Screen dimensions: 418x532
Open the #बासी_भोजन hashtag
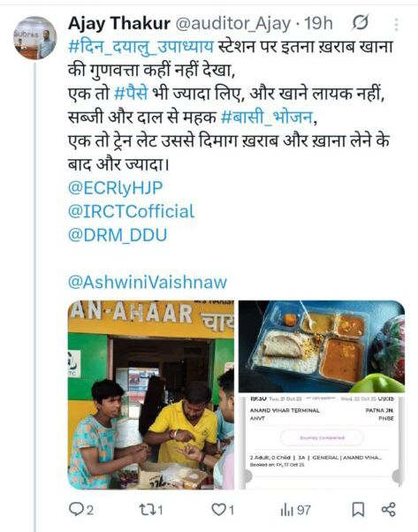point(267,117)
